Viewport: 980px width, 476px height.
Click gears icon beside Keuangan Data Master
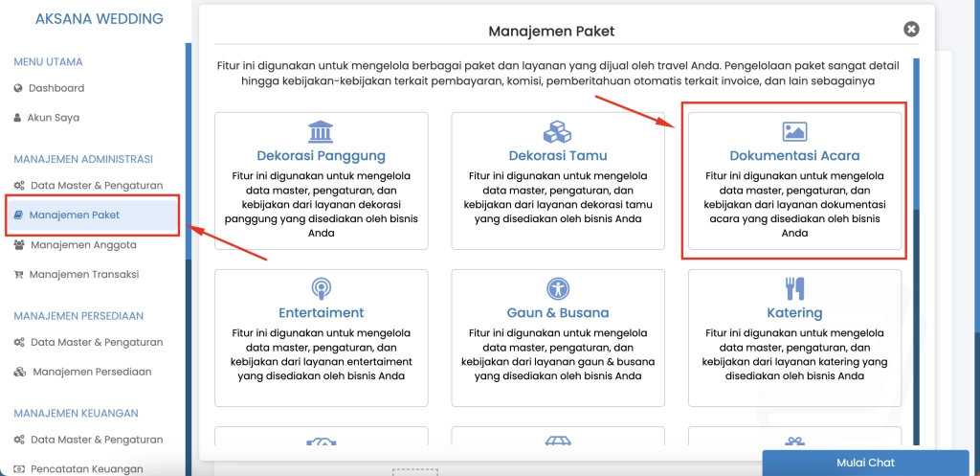point(19,440)
